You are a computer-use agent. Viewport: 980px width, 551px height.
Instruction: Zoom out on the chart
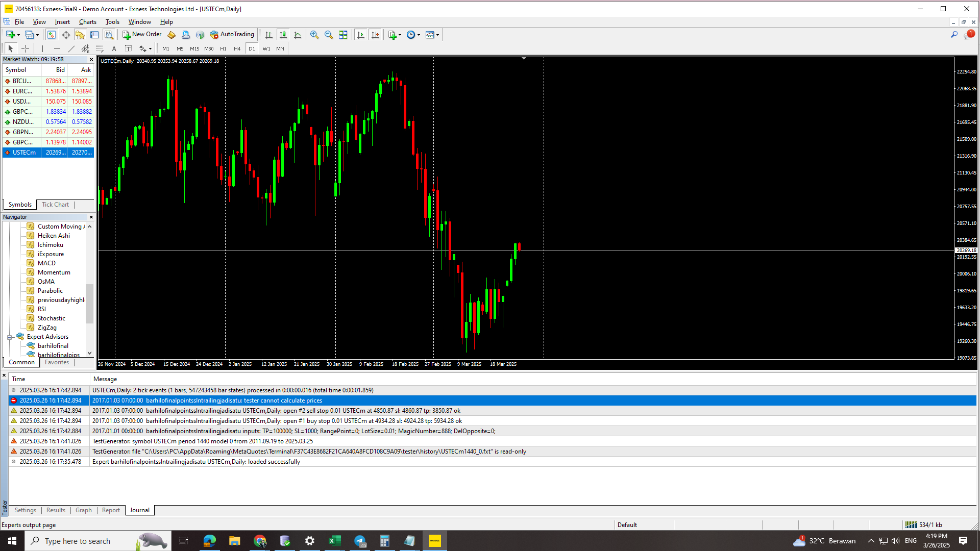[x=329, y=35]
